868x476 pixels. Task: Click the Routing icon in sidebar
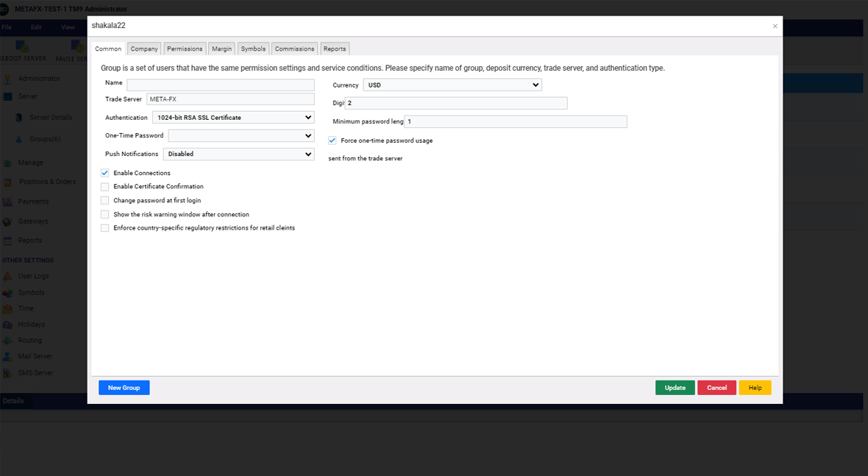pos(8,341)
